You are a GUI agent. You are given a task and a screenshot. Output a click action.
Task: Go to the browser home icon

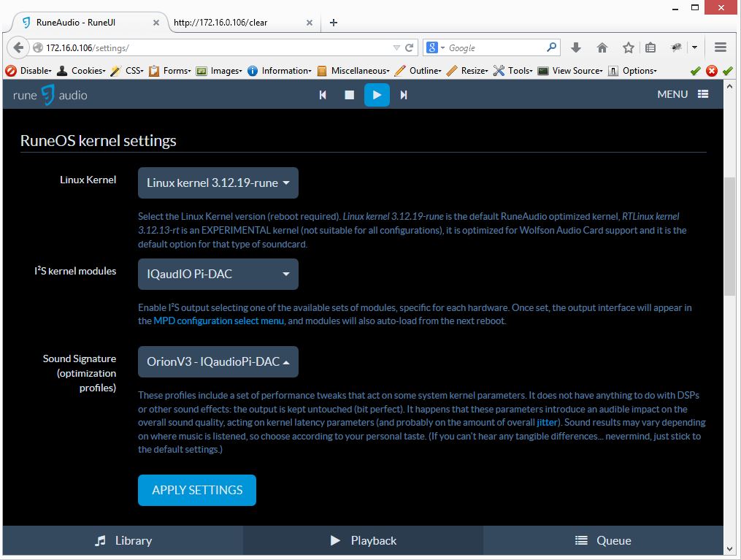(x=602, y=47)
